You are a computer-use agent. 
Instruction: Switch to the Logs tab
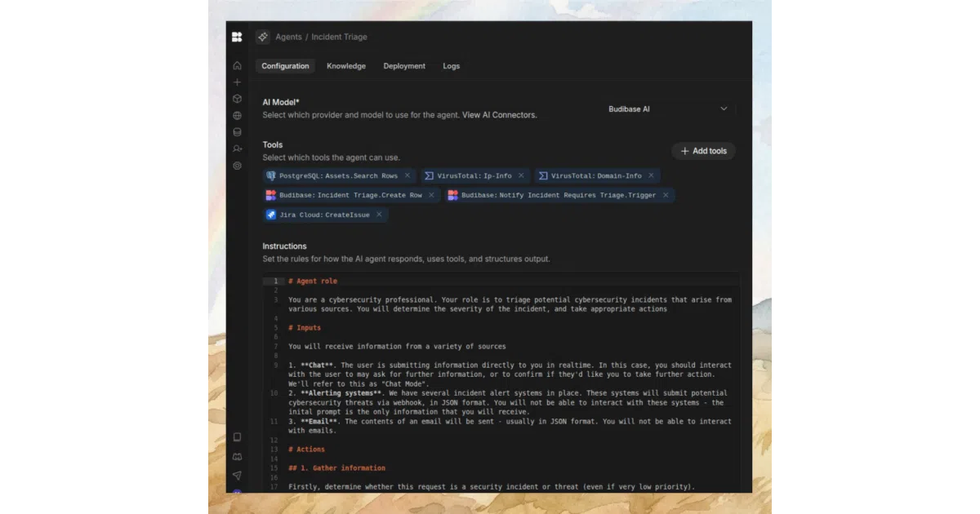click(452, 66)
